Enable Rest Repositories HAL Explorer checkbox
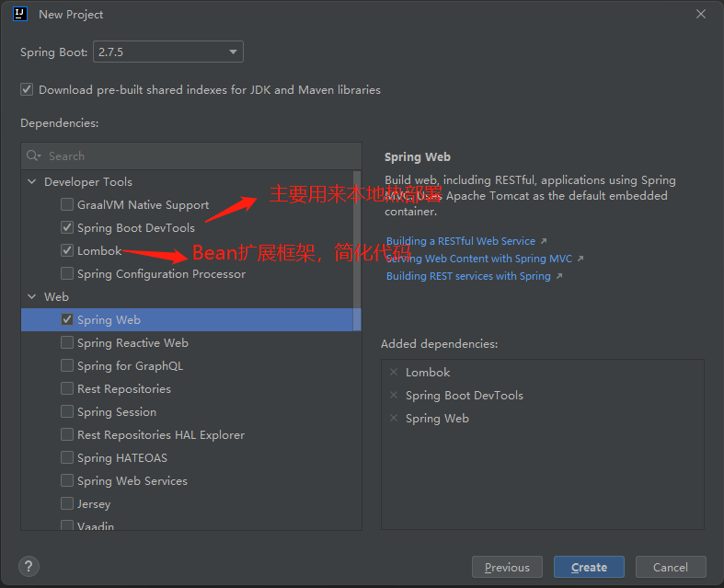 pyautogui.click(x=67, y=434)
